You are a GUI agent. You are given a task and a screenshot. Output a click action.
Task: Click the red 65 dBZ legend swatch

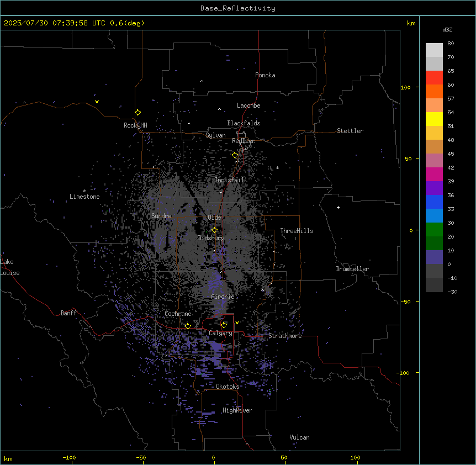pyautogui.click(x=434, y=78)
